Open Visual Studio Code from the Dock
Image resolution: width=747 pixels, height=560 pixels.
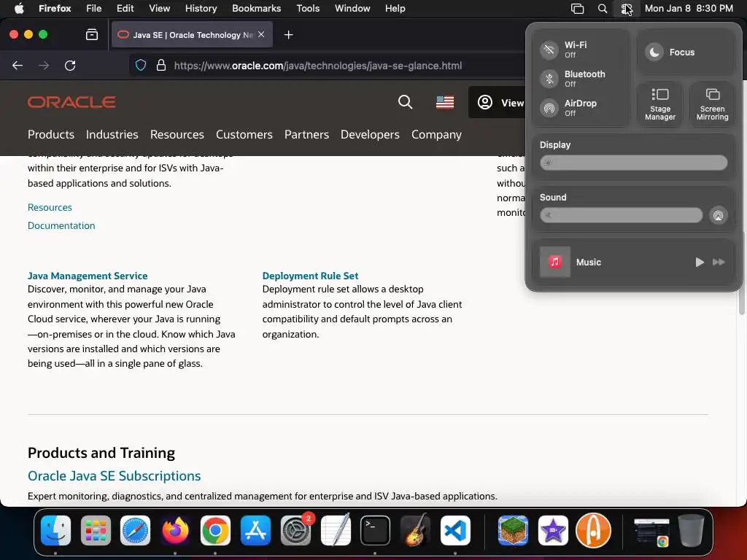(455, 530)
